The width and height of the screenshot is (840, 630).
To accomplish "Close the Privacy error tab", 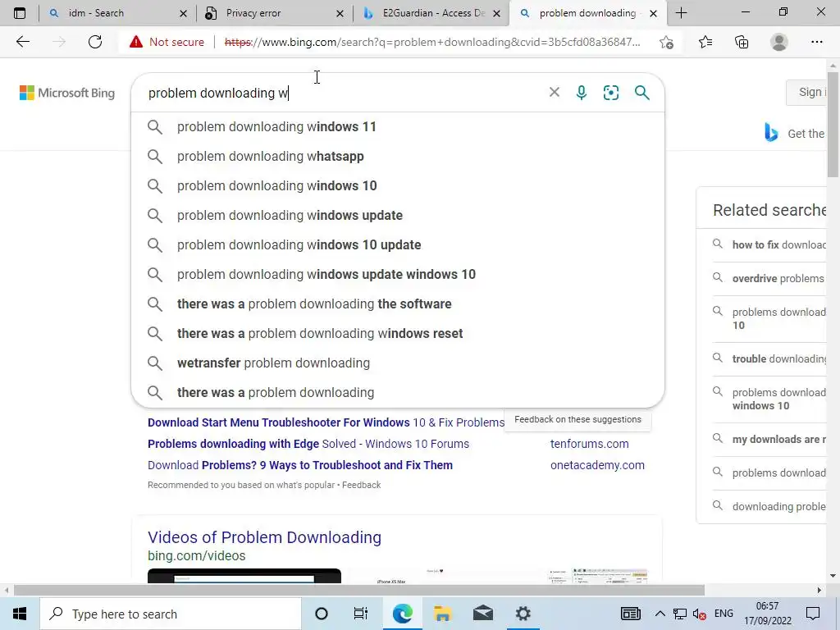I will click(x=340, y=13).
